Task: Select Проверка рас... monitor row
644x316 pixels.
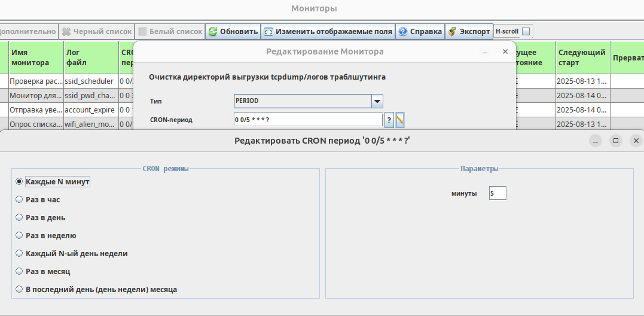Action: coord(36,81)
